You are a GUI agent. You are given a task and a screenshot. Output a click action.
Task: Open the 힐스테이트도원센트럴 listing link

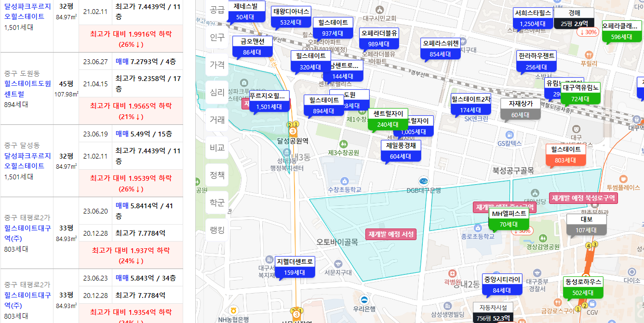[x=27, y=88]
